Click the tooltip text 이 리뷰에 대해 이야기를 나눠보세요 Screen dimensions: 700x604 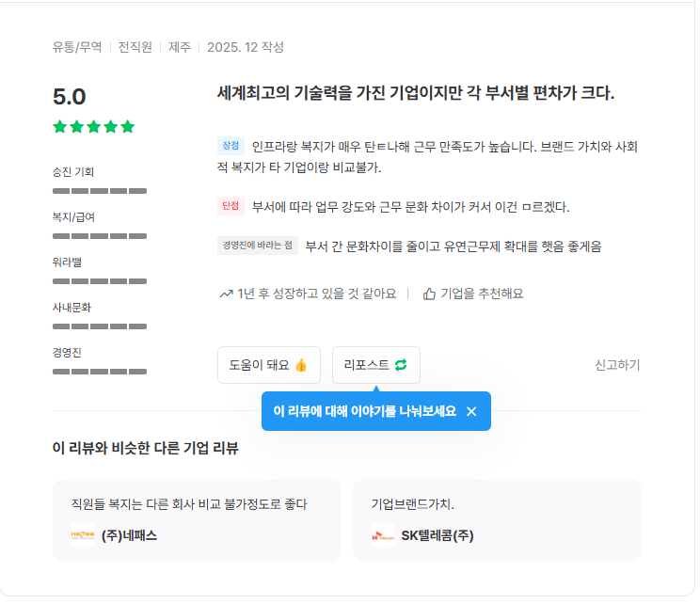(x=364, y=411)
